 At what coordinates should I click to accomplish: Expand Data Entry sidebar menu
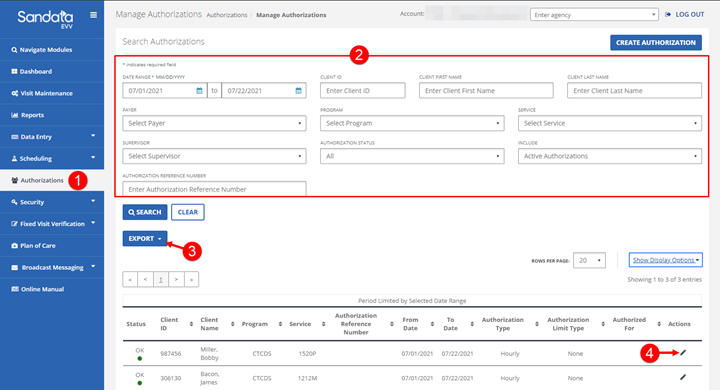52,136
